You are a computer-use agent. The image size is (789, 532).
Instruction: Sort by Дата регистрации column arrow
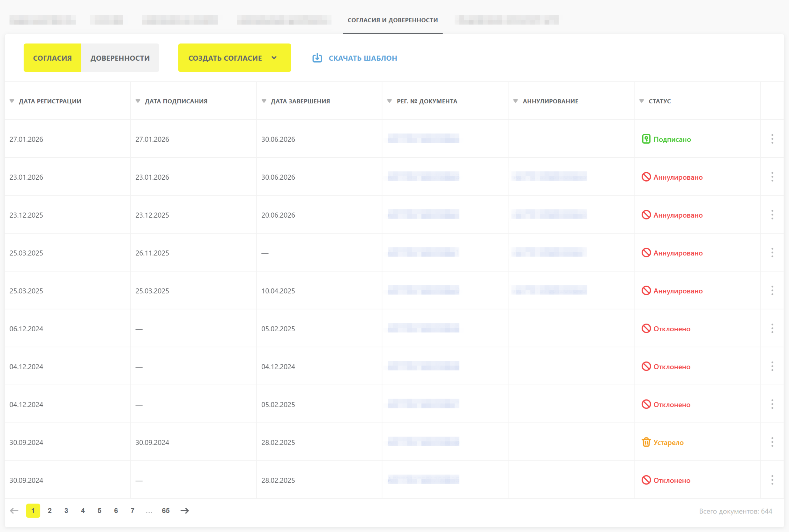click(x=12, y=101)
